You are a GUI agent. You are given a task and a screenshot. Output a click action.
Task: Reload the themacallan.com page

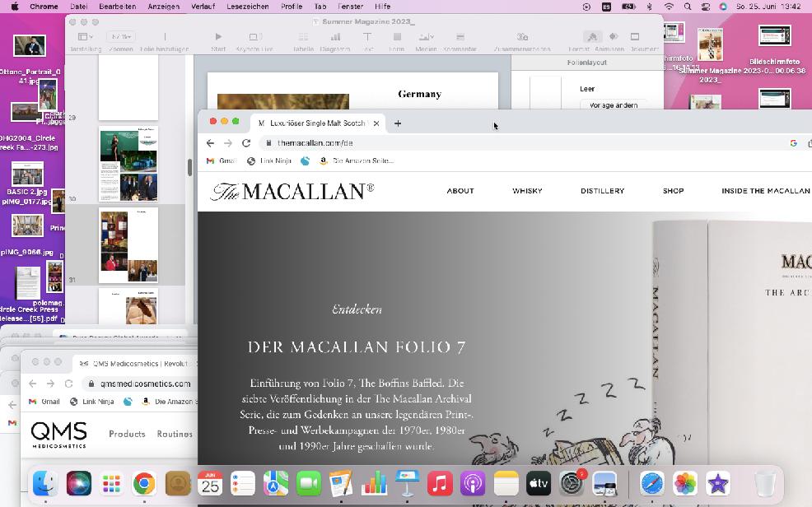coord(246,142)
